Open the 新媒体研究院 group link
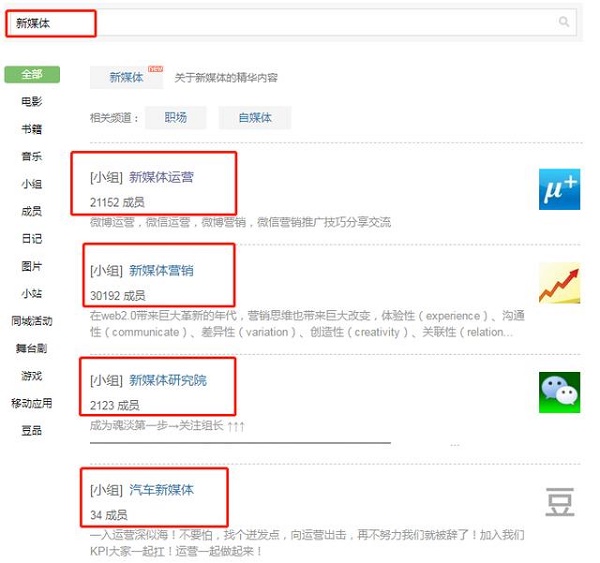Screen dimensions: 600x563 (x=168, y=380)
